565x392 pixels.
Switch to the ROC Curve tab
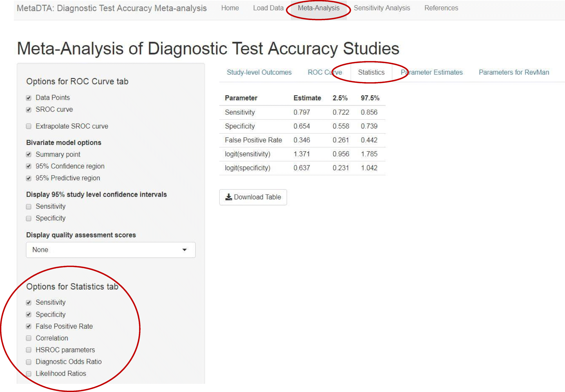coord(325,72)
